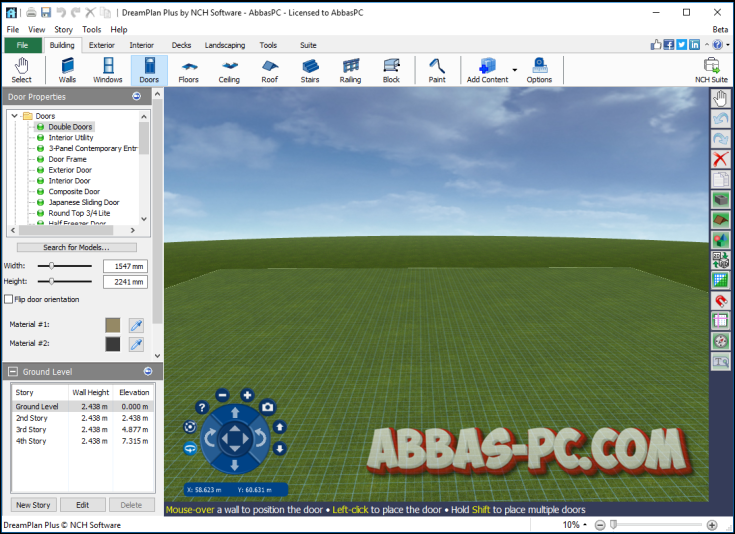Viewport: 735px width, 534px height.
Task: Select the 3rd Story row
Action: [31, 430]
